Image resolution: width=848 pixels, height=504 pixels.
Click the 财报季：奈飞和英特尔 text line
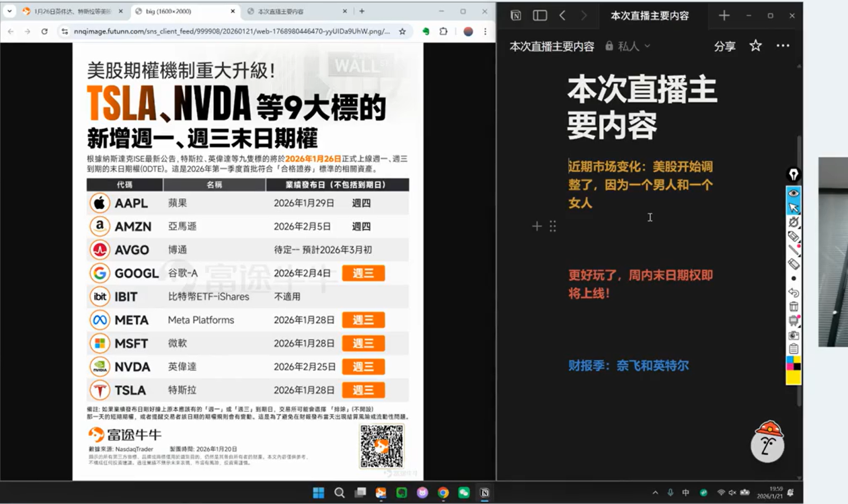coord(629,366)
